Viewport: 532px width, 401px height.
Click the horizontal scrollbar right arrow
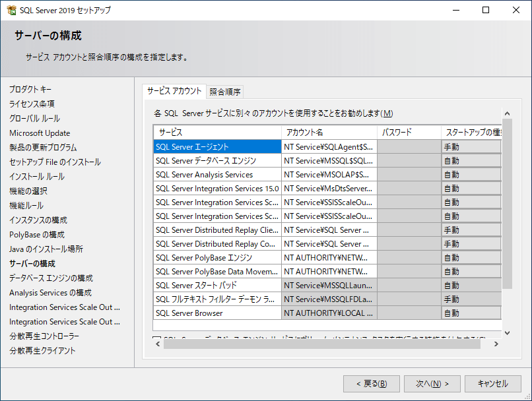pos(496,344)
